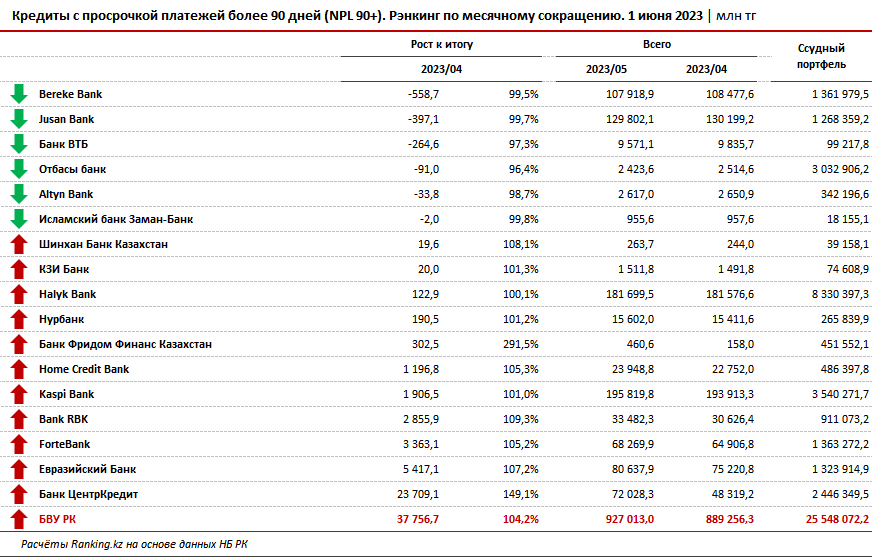Click the red up arrow beside КЗИ Банк
This screenshot has height=557, width=872.
coord(19,269)
